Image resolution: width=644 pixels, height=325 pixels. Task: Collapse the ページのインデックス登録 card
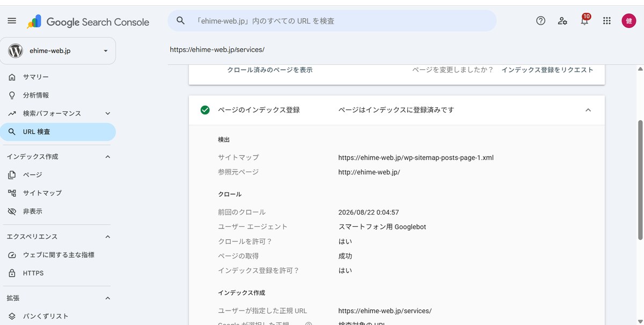point(588,110)
